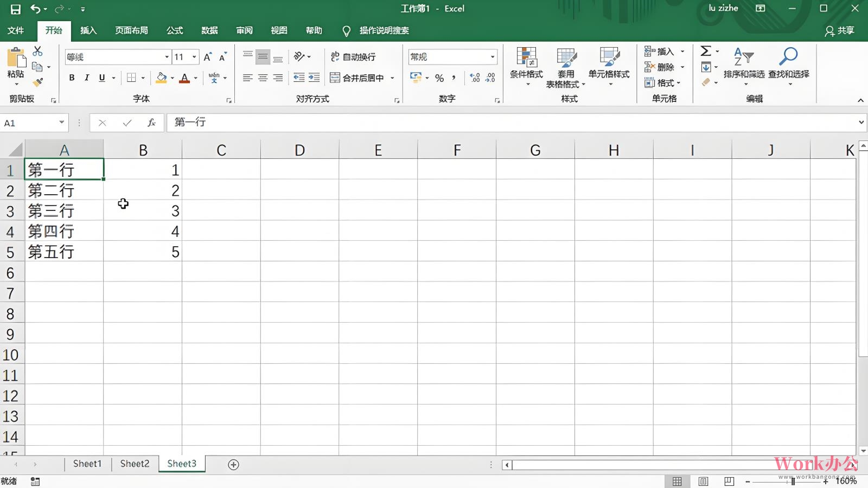This screenshot has height=488, width=868.
Task: Switch to 公式 (Formulas) ribbon tab
Action: (175, 30)
